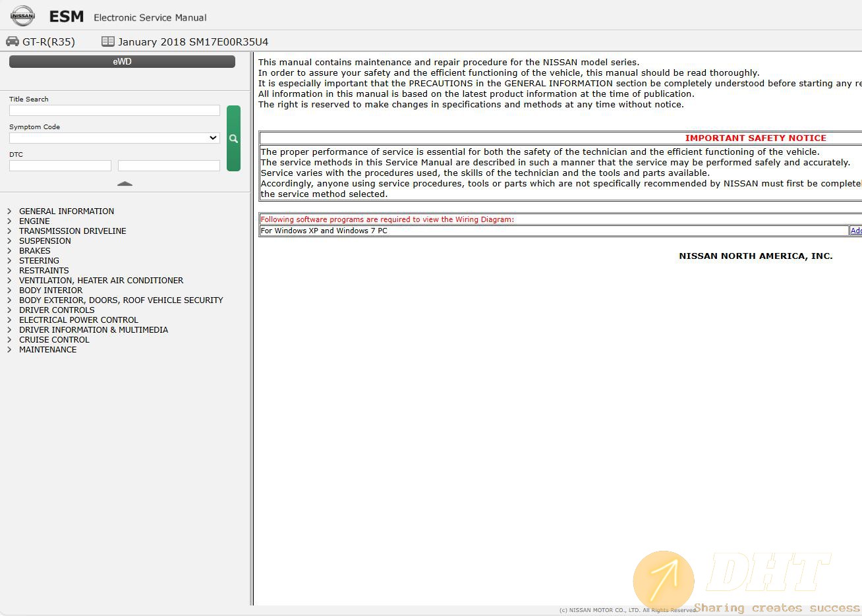This screenshot has height=616, width=862.
Task: Select BODY EXTERIOR, DOORS, ROOF VEHICLE SECURITY
Action: 121,300
